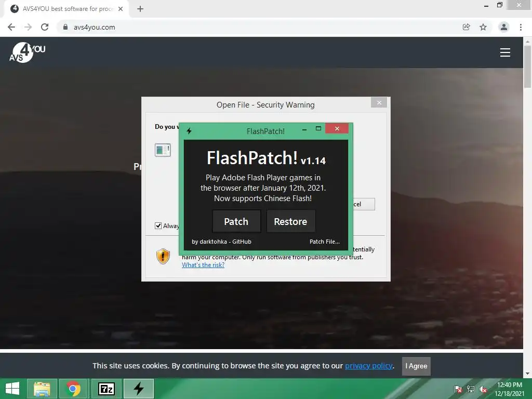532x399 pixels.
Task: Open File Explorer from the taskbar
Action: (42, 389)
